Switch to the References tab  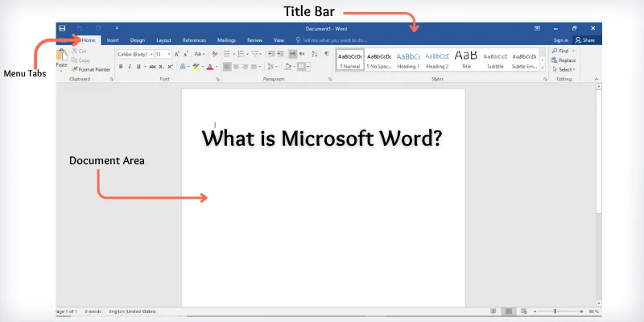(194, 40)
